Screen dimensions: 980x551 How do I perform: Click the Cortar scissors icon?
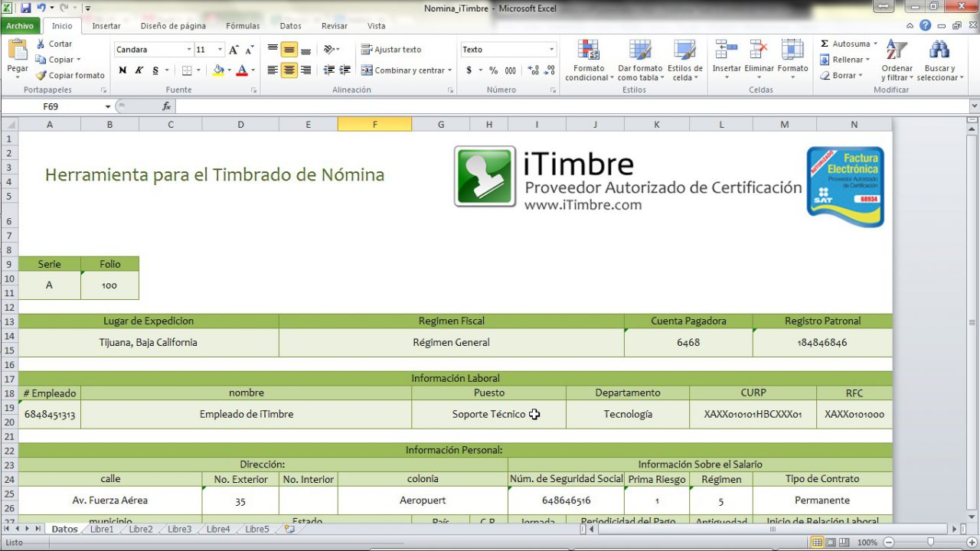click(41, 44)
